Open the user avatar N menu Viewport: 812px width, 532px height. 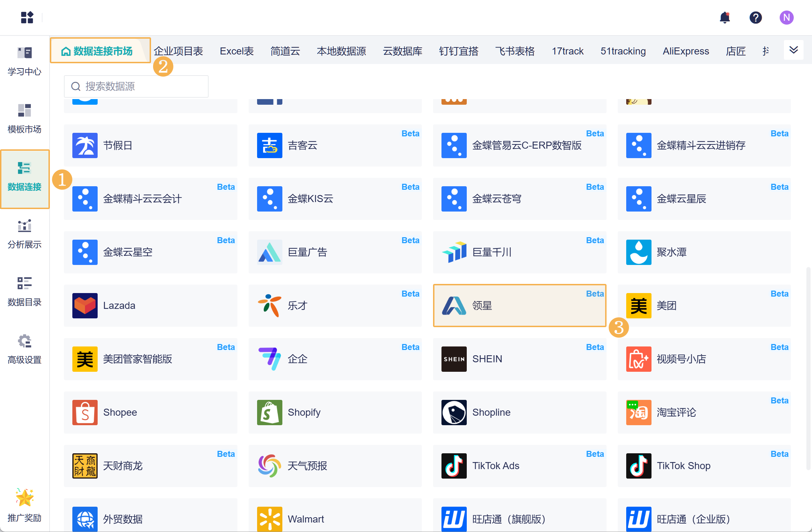click(786, 18)
